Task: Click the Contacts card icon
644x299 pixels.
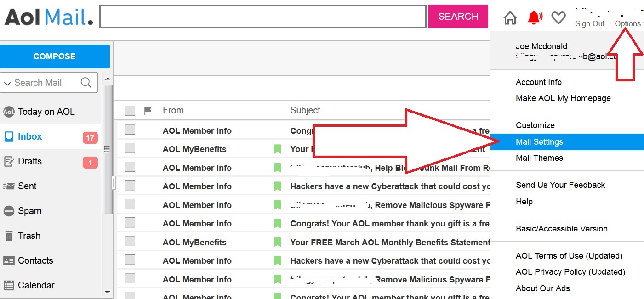Action: tap(9, 260)
